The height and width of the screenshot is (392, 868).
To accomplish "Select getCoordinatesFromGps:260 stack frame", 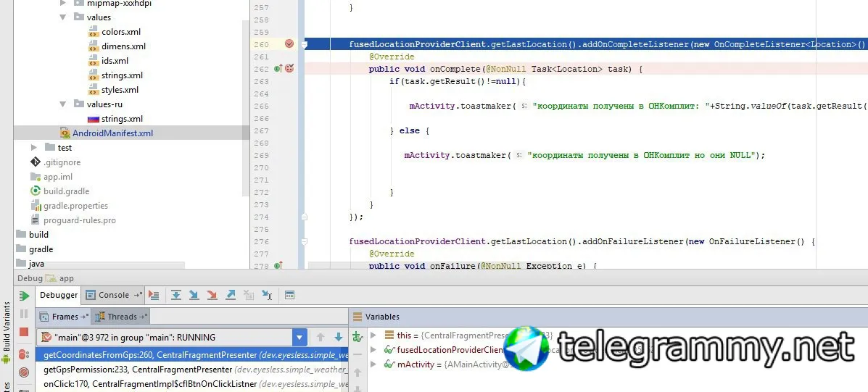I will 192,355.
